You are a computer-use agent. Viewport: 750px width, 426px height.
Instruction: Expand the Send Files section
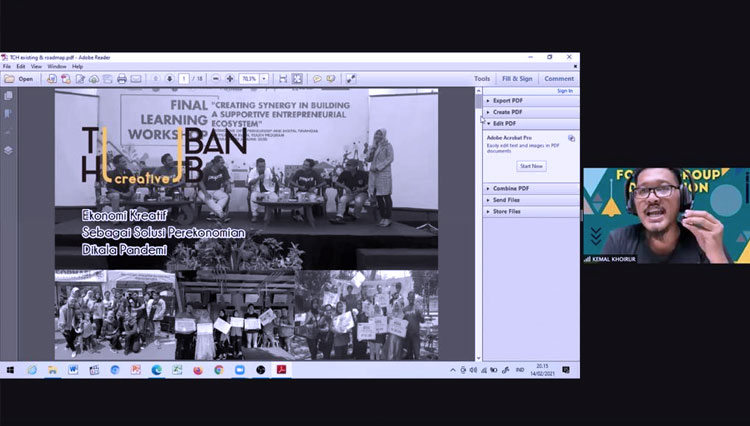(531, 200)
